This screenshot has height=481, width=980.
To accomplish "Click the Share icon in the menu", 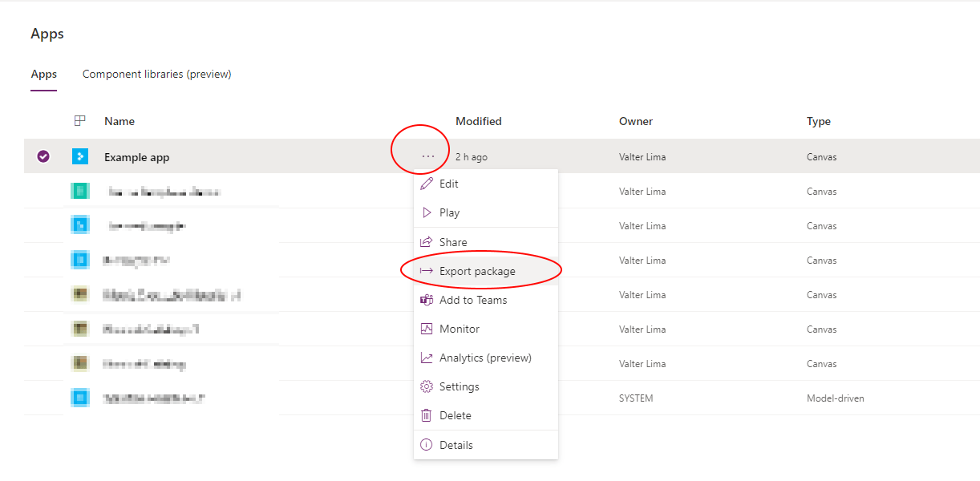I will coord(427,241).
